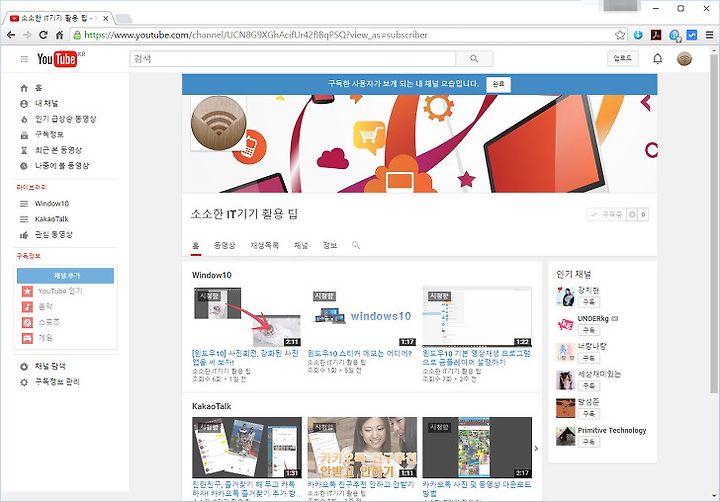720x502 pixels.
Task: Open the KakaoTalk section heading
Action: 211,406
